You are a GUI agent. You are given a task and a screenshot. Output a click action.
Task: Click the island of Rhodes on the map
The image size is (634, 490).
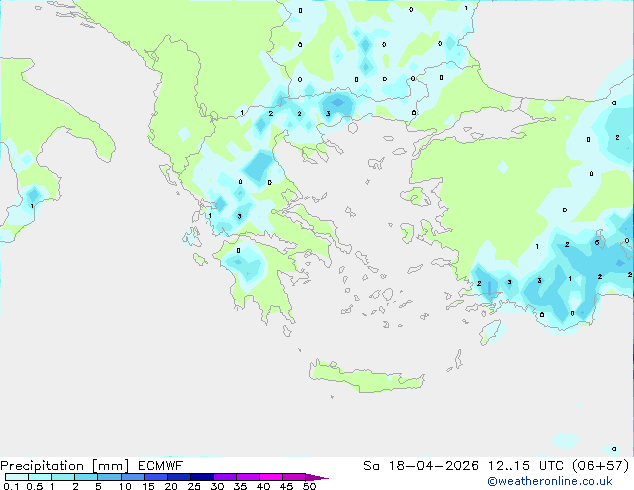491,332
